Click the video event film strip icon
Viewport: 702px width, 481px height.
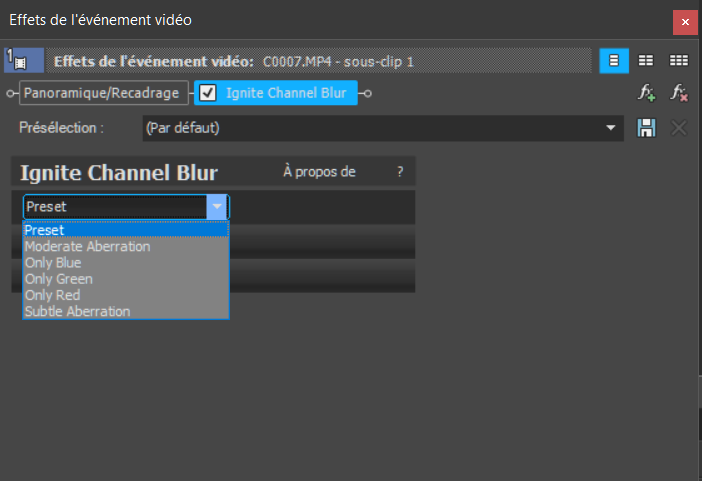(24, 60)
